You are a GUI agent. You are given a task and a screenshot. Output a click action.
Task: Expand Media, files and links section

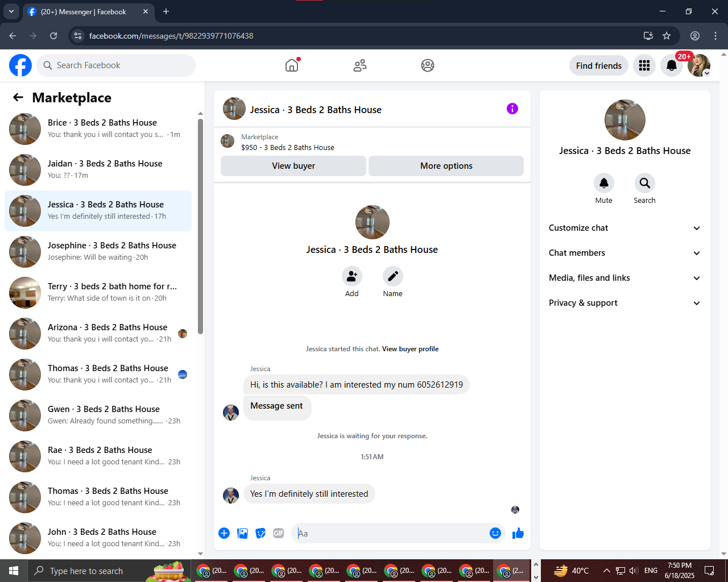pos(625,278)
